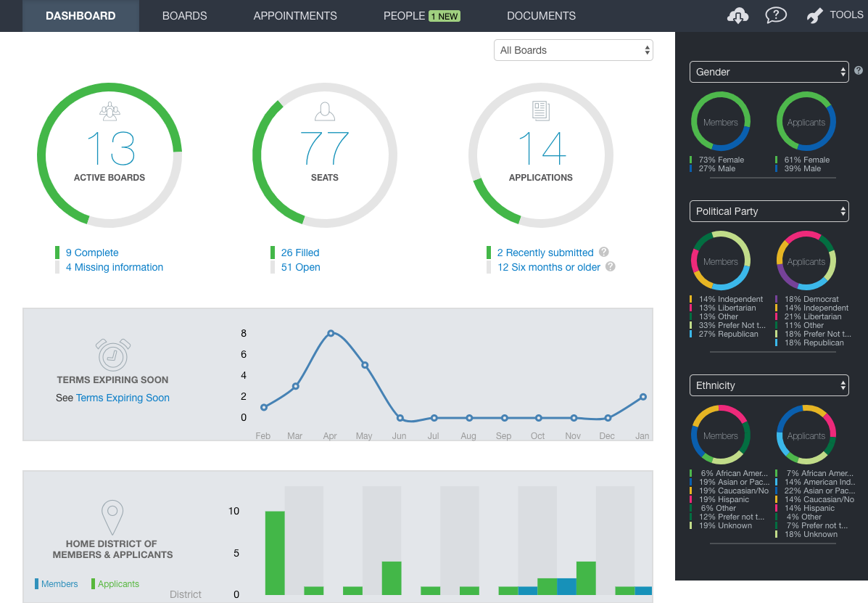The width and height of the screenshot is (868, 603).
Task: Click the Gender Applicants donut chart
Action: click(806, 122)
